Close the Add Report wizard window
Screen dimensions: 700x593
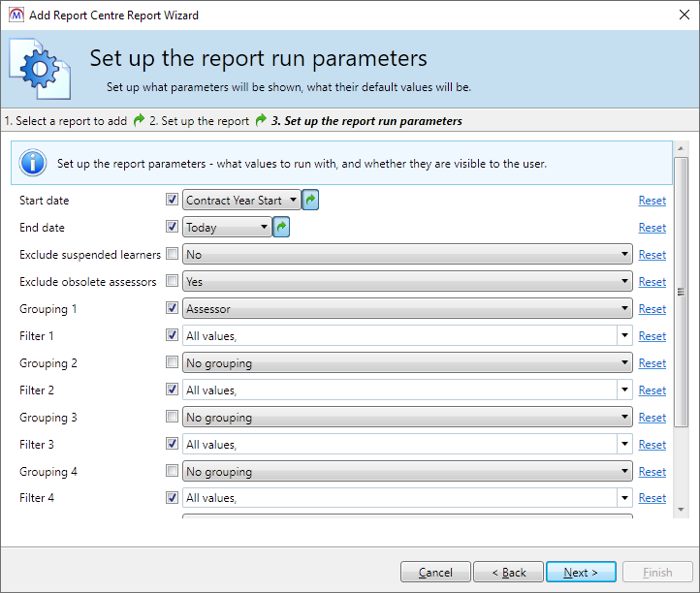pos(677,16)
